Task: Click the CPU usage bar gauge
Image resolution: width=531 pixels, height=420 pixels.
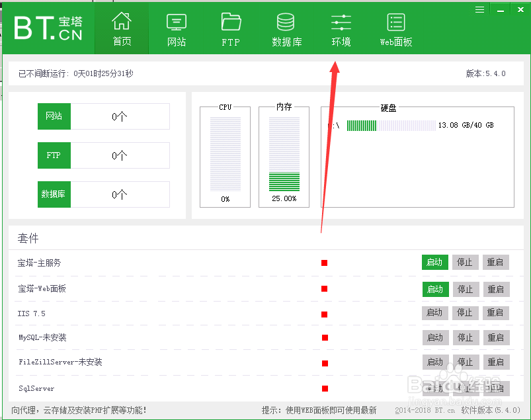Action: point(225,154)
